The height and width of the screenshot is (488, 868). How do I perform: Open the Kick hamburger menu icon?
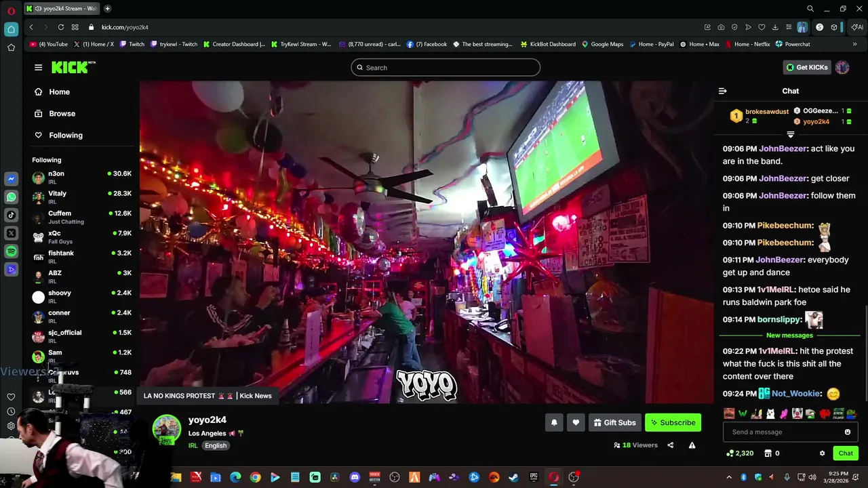[38, 67]
